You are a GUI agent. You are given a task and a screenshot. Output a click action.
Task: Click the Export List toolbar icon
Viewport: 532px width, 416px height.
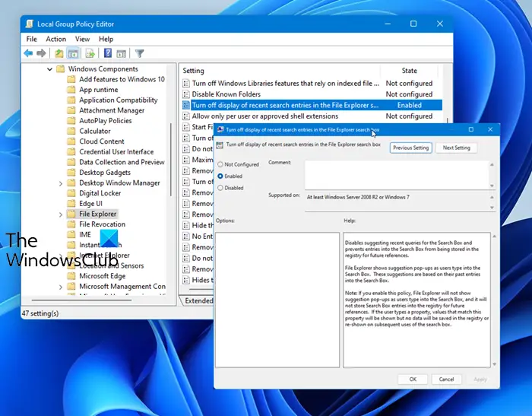pyautogui.click(x=90, y=53)
